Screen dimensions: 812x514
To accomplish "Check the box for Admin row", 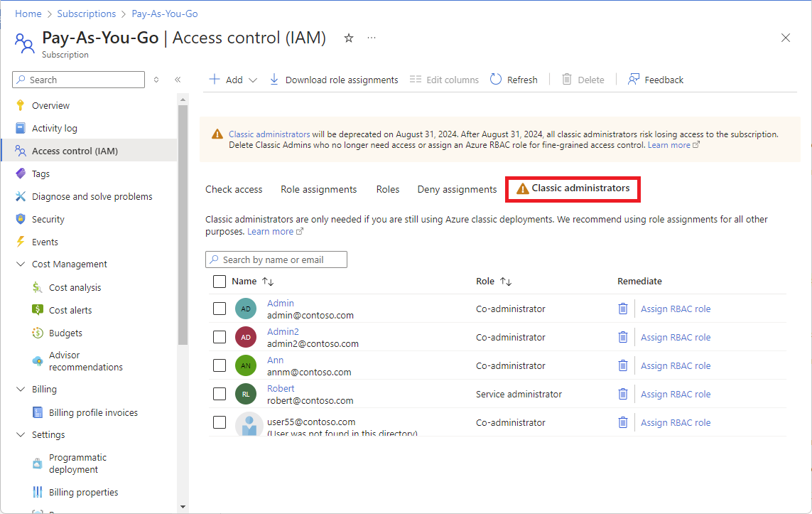I will pos(220,309).
